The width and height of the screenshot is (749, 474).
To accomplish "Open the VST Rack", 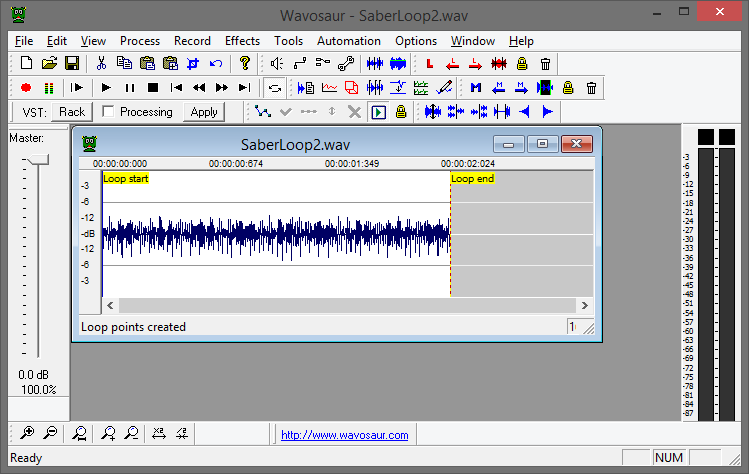I will click(72, 112).
